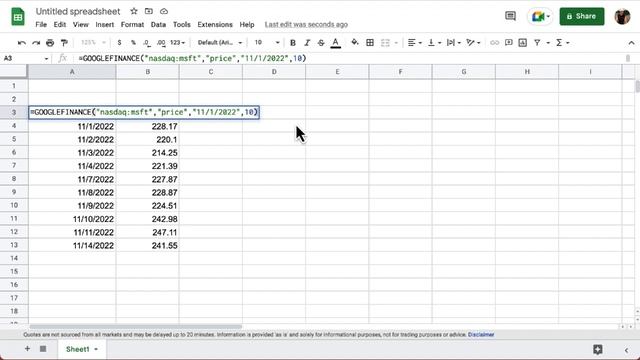Screen dimensions: 640x360
Task: Add a new sheet with plus
Action: (27, 349)
